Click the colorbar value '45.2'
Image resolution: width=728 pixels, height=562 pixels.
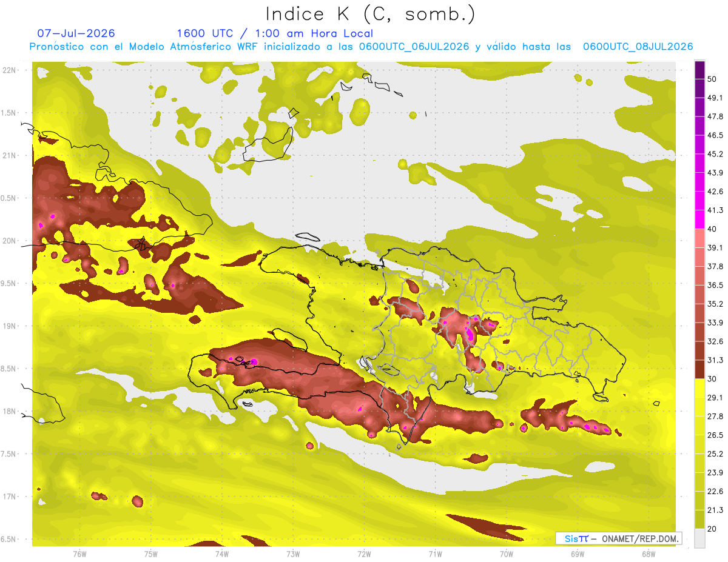[715, 154]
